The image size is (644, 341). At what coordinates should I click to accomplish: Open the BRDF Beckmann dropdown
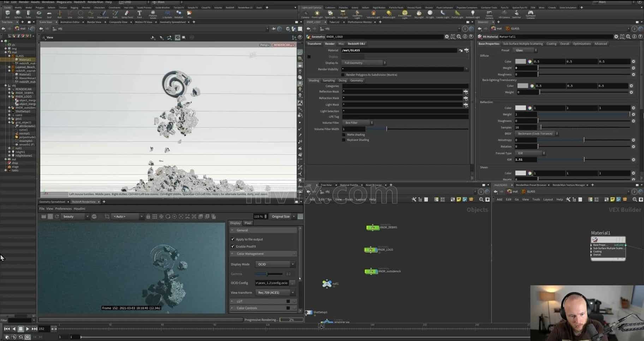pos(537,134)
